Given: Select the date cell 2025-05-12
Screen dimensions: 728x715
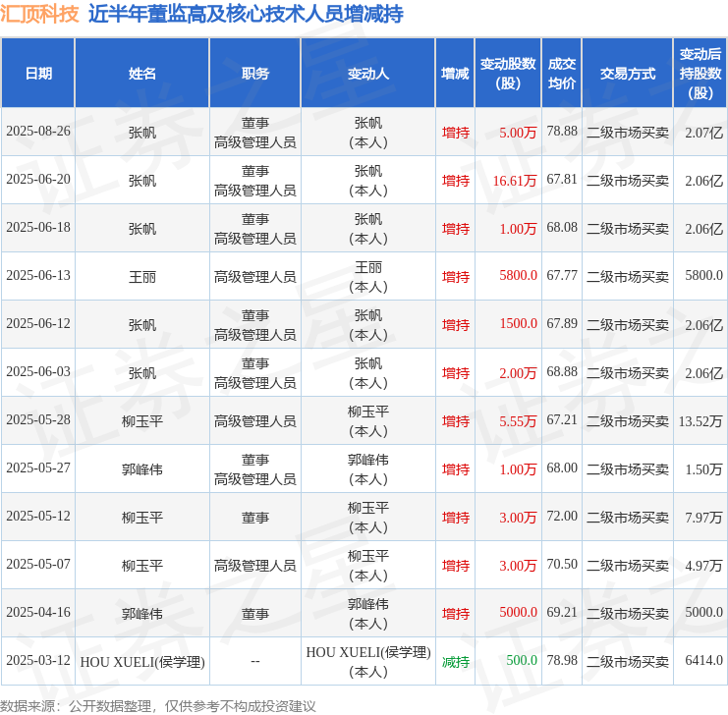Looking at the screenshot, I should (38, 517).
